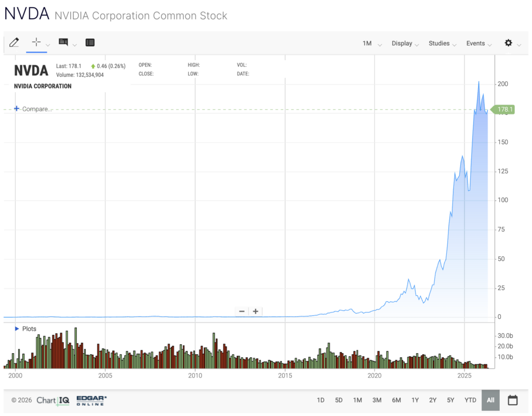The height and width of the screenshot is (416, 532).
Task: Click the NVDA ticker heading
Action: pyautogui.click(x=26, y=14)
